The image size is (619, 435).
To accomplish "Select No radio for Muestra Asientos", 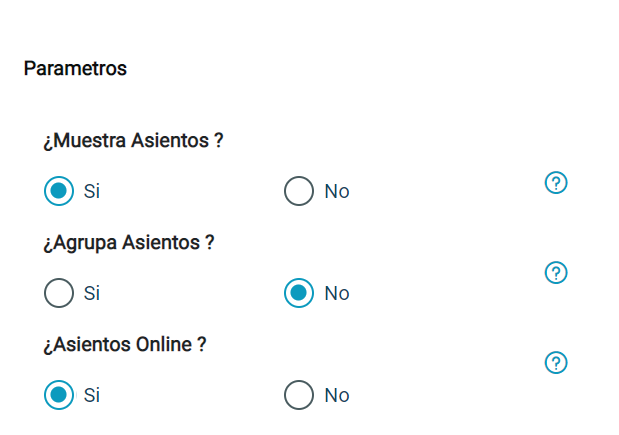I will (299, 191).
